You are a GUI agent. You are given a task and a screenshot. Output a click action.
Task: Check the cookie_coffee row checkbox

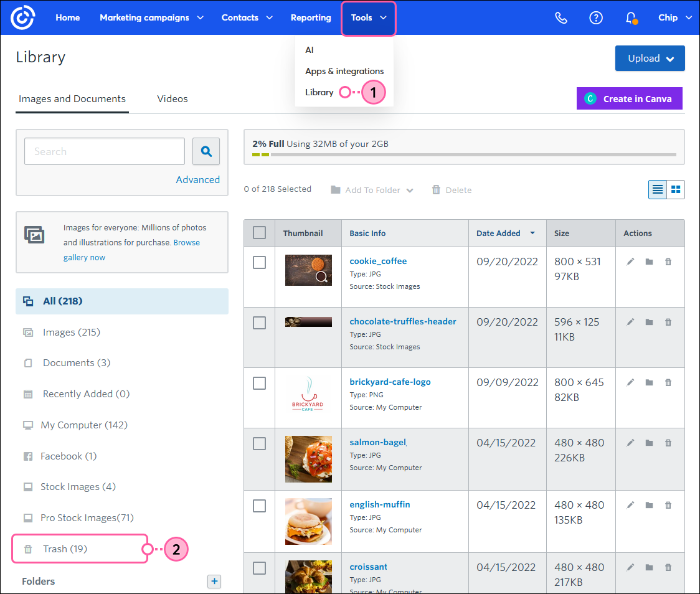point(259,262)
